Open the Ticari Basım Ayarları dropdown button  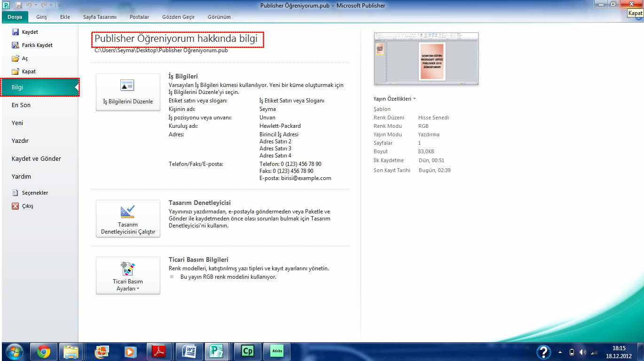tap(128, 275)
